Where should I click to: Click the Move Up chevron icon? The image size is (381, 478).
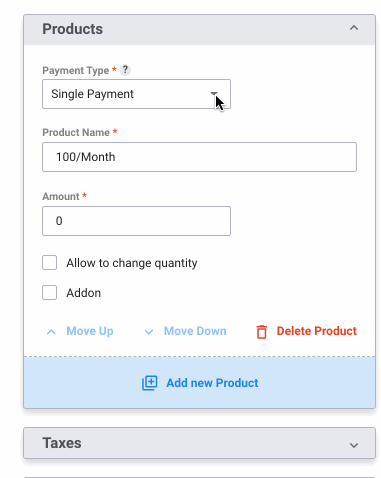coord(51,332)
